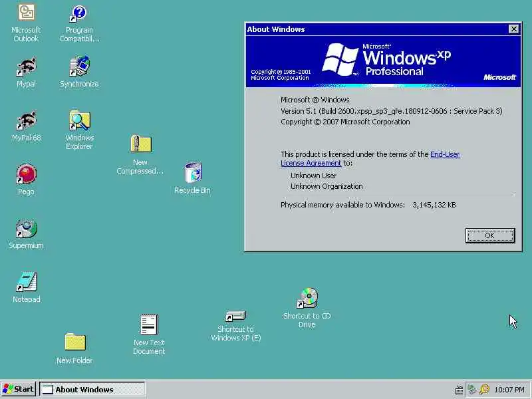
Task: Click Shortcut to Windows XP (E) drive
Action: pyautogui.click(x=236, y=326)
